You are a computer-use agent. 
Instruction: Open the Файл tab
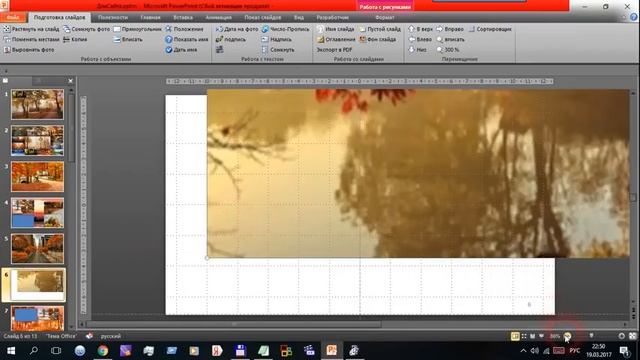click(13, 18)
